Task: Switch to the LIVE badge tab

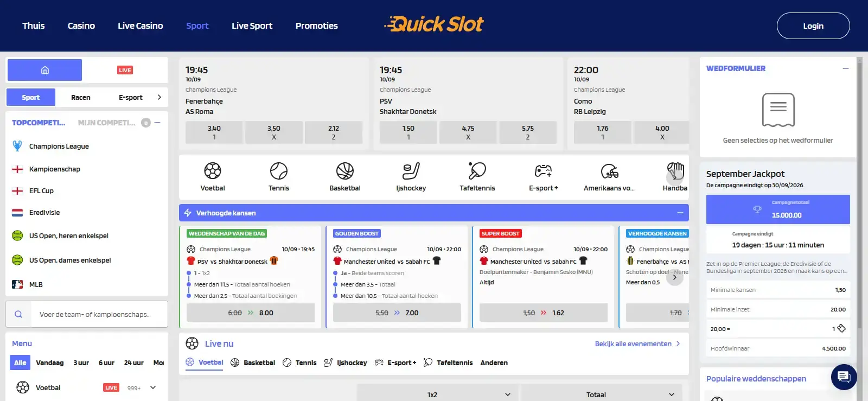Action: (125, 70)
